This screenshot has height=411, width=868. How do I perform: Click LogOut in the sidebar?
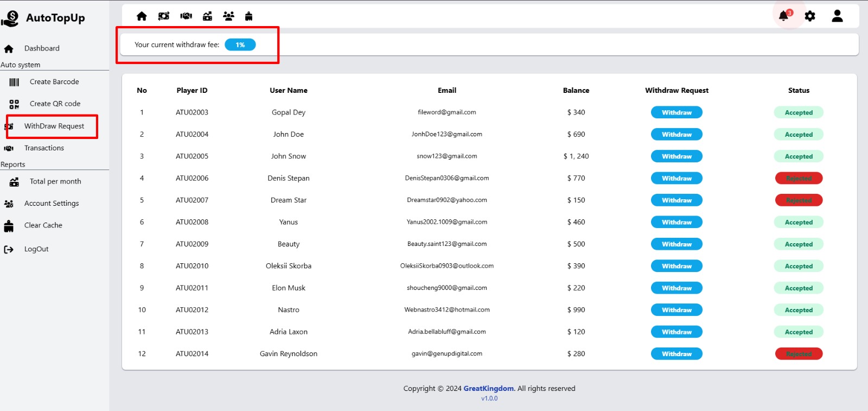[36, 249]
